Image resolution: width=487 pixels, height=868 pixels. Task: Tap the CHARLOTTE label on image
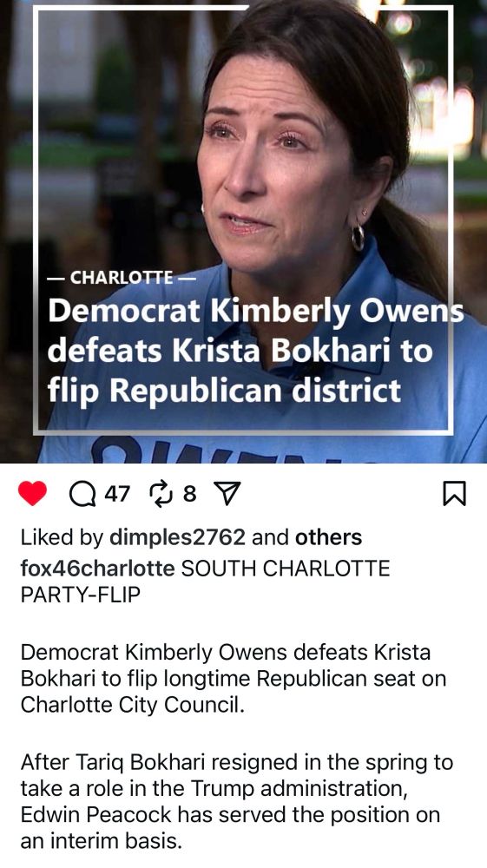122,278
